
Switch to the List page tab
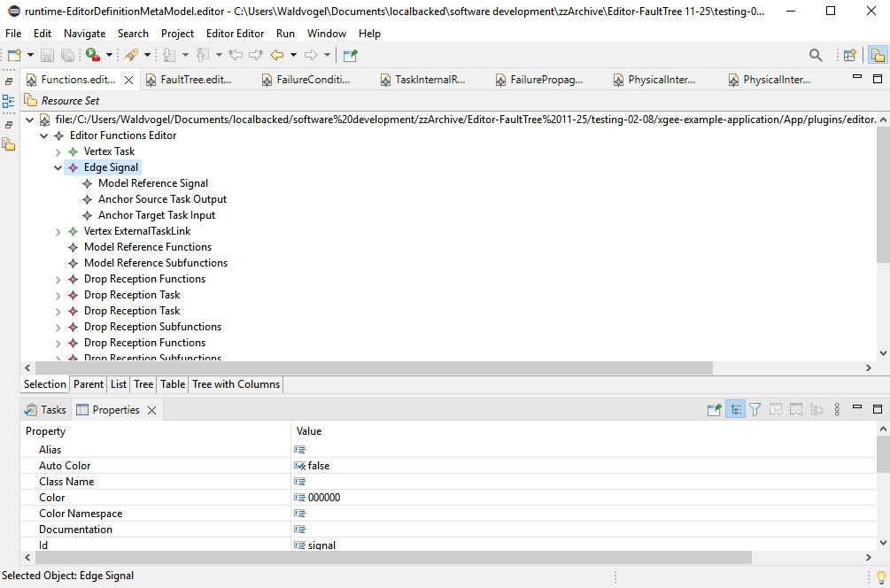[x=119, y=384]
